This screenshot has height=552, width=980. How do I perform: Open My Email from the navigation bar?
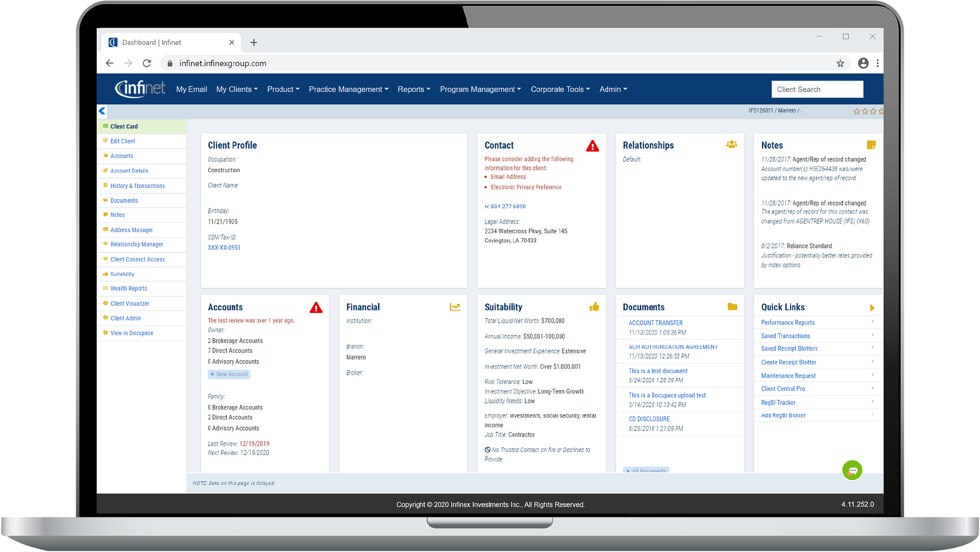pos(191,89)
